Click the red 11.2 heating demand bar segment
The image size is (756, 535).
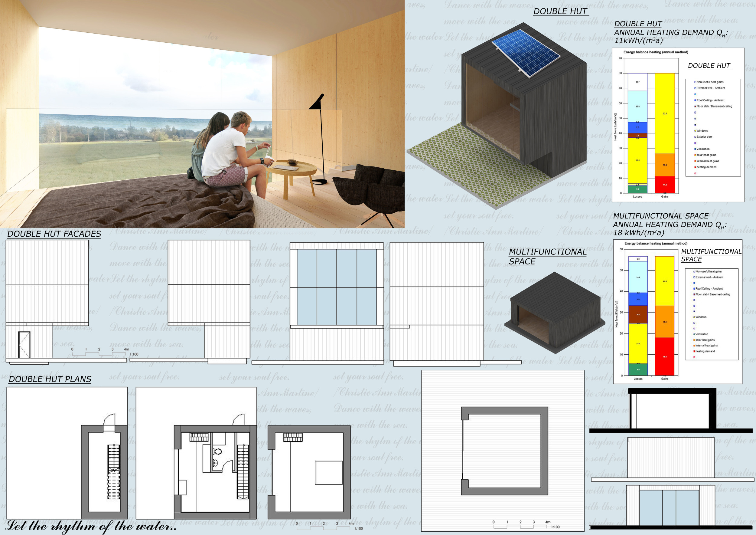click(x=664, y=185)
